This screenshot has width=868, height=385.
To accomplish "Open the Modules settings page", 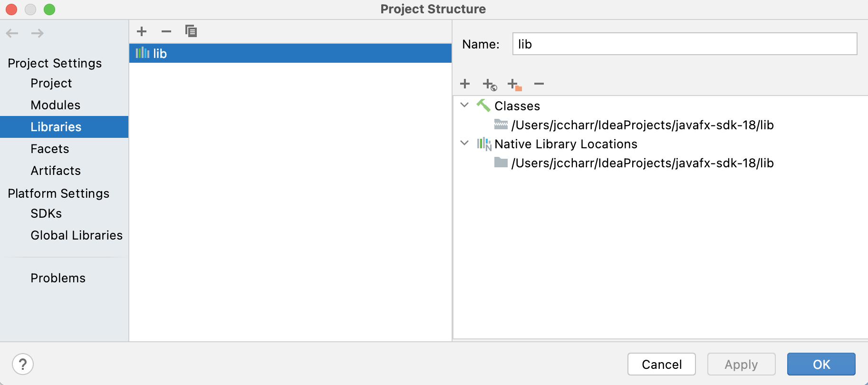I will tap(55, 105).
